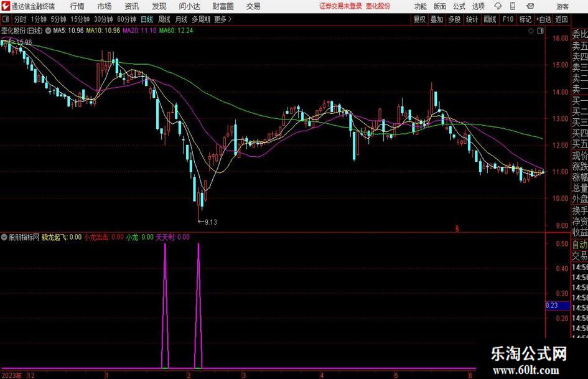Toggle the panel layout icon beside the diamond
The image size is (588, 379).
coord(540,31)
